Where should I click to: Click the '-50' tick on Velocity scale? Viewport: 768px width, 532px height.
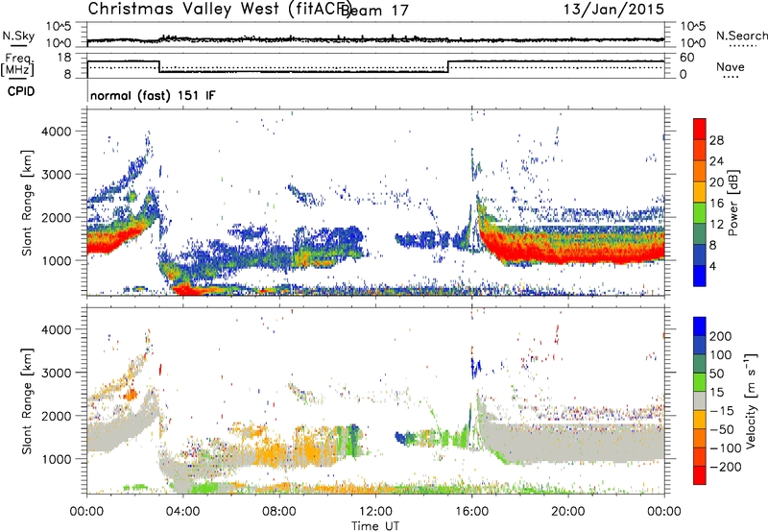point(722,429)
